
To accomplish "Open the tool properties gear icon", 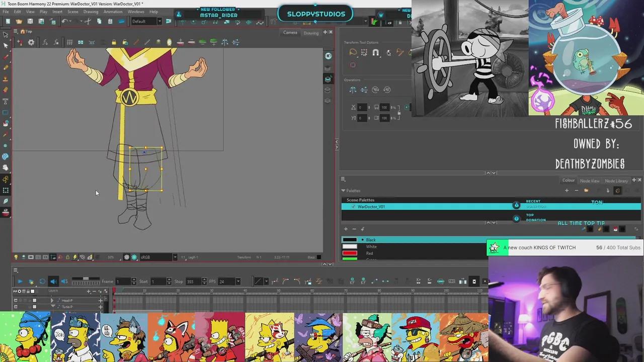I will click(31, 42).
